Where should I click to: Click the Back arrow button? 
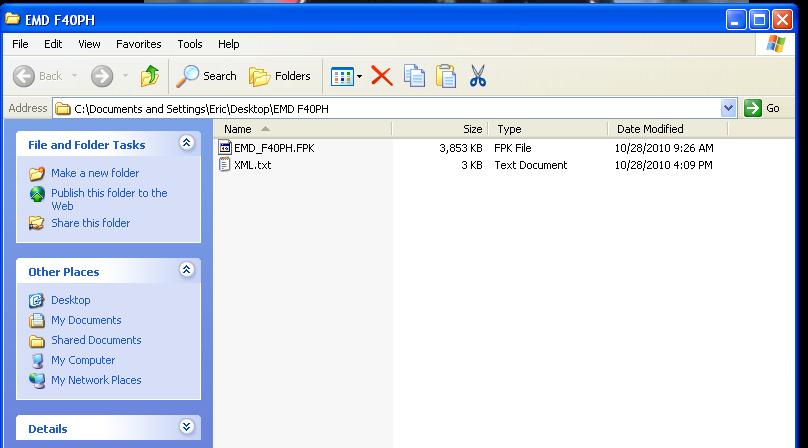click(x=24, y=76)
